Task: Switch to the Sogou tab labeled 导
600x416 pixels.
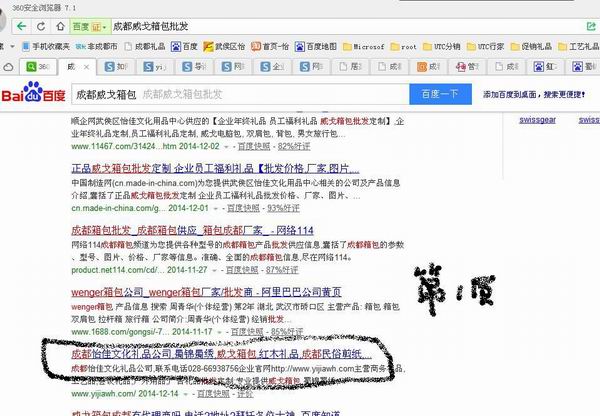Action: pyautogui.click(x=194, y=67)
